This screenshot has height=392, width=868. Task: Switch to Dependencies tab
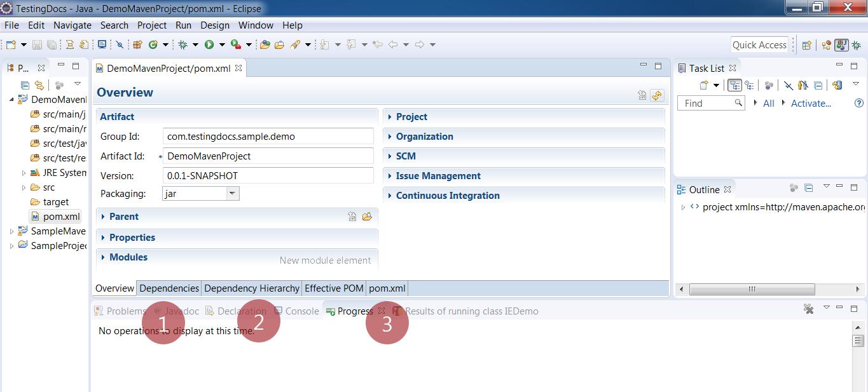pyautogui.click(x=169, y=288)
